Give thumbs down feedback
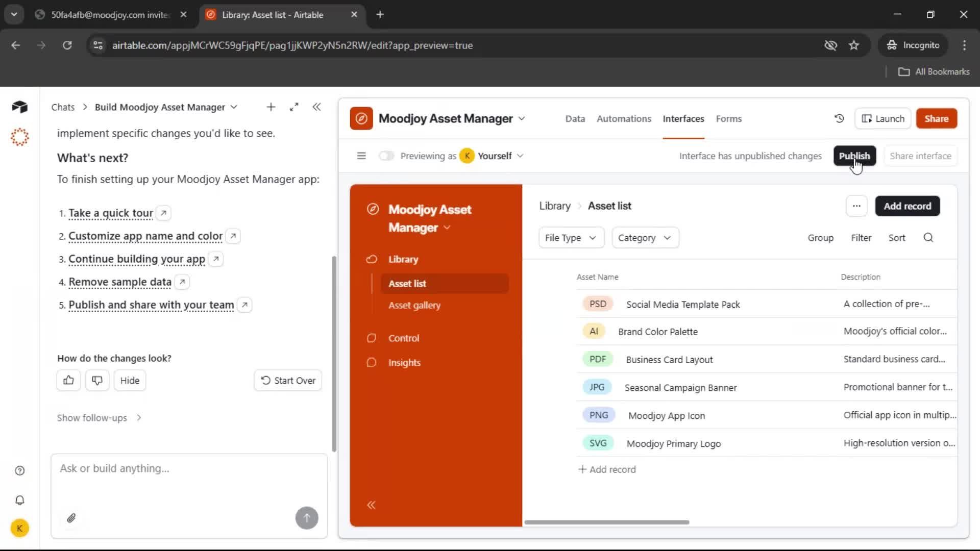Screen dimensions: 980x551 tap(97, 380)
